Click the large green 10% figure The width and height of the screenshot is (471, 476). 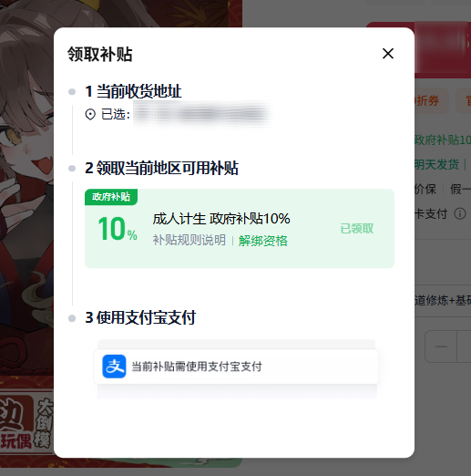point(118,229)
